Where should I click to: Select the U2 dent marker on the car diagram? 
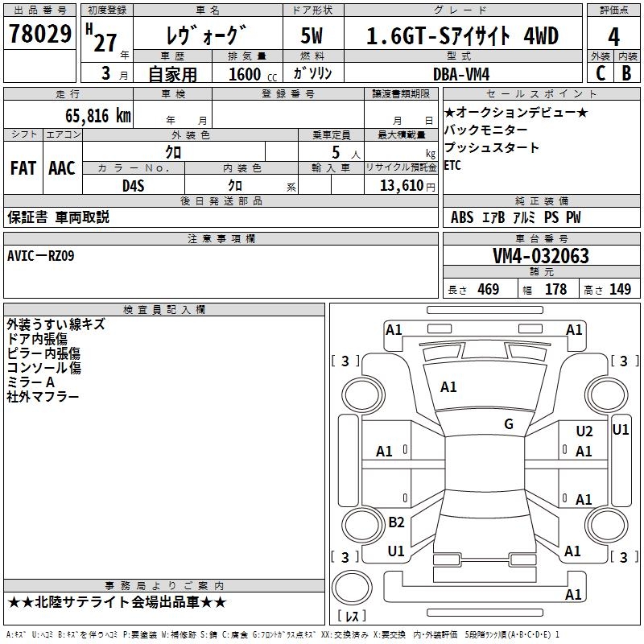point(584,431)
